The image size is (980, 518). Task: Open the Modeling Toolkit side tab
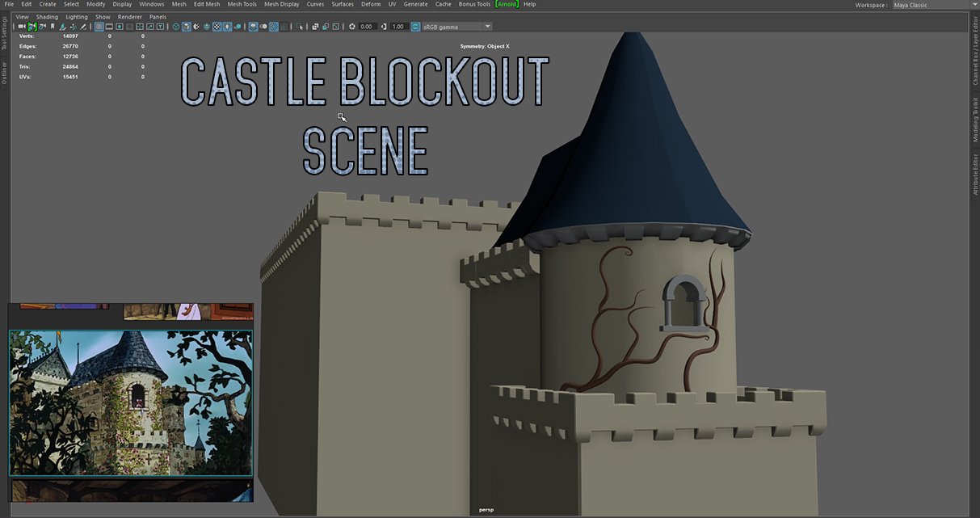tap(975, 118)
